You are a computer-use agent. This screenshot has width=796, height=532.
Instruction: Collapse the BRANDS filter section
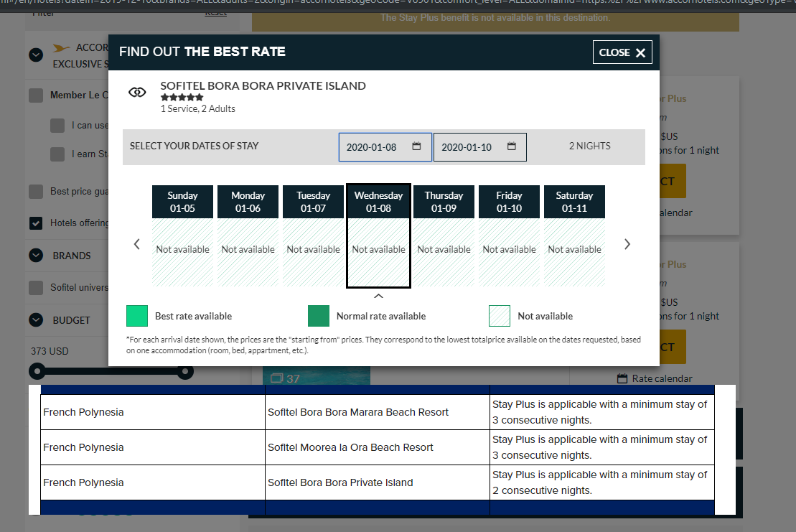36,256
